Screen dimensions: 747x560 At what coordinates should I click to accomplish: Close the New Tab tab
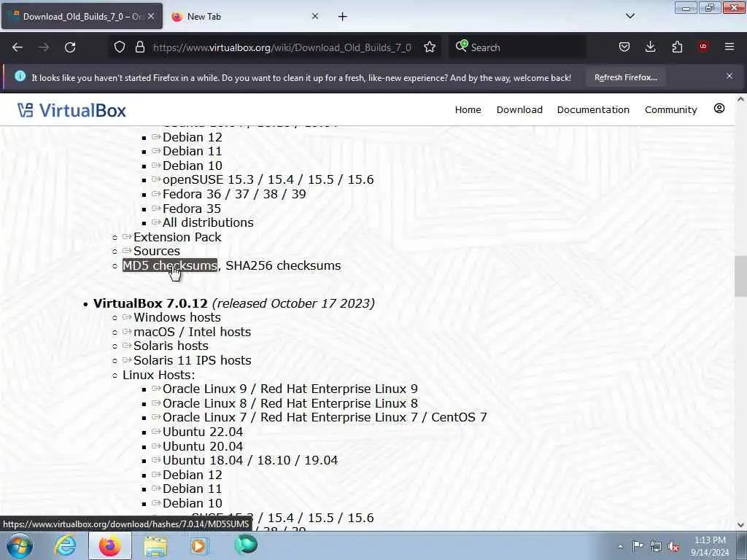(x=315, y=16)
